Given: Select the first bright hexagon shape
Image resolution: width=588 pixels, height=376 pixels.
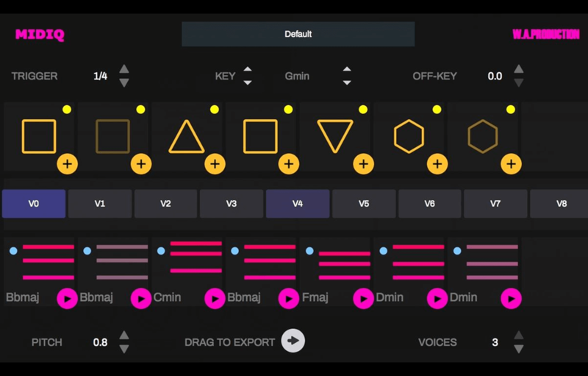Looking at the screenshot, I should coord(409,137).
